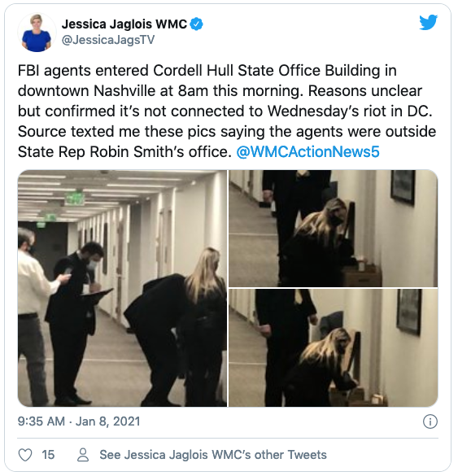458x476 pixels.
Task: Open the tweet info circle icon
Action: tap(430, 421)
